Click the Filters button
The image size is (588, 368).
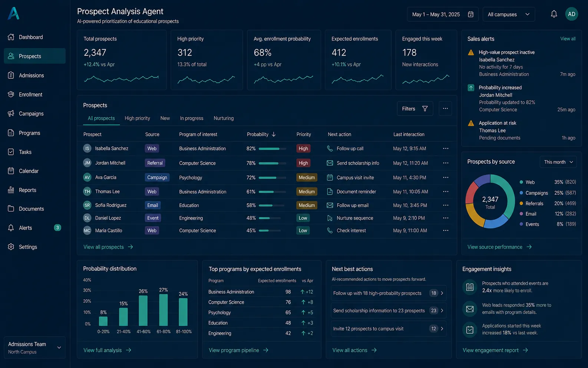click(x=415, y=108)
